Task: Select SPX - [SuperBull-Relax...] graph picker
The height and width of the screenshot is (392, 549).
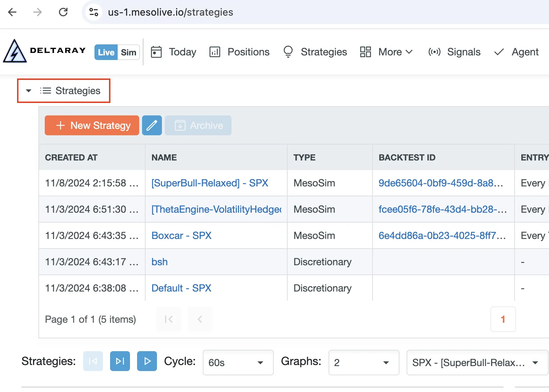Action: [x=477, y=363]
